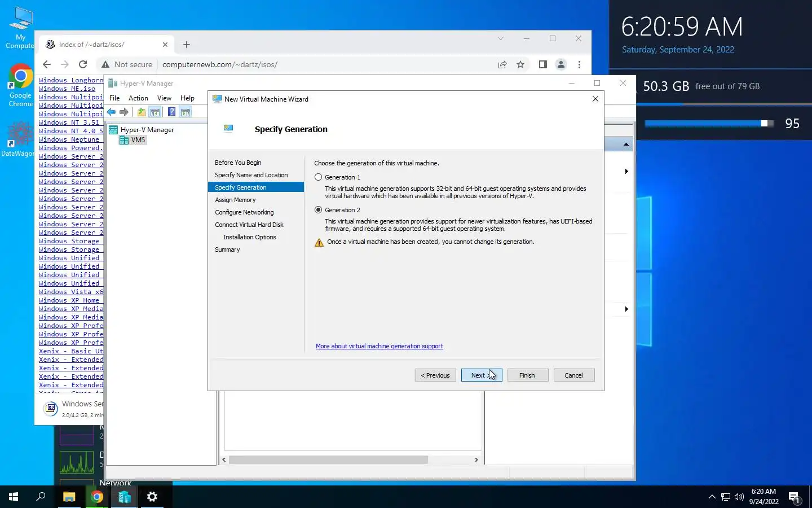The image size is (812, 508).
Task: Open Action menu in Hyper-V Manager
Action: click(x=138, y=98)
